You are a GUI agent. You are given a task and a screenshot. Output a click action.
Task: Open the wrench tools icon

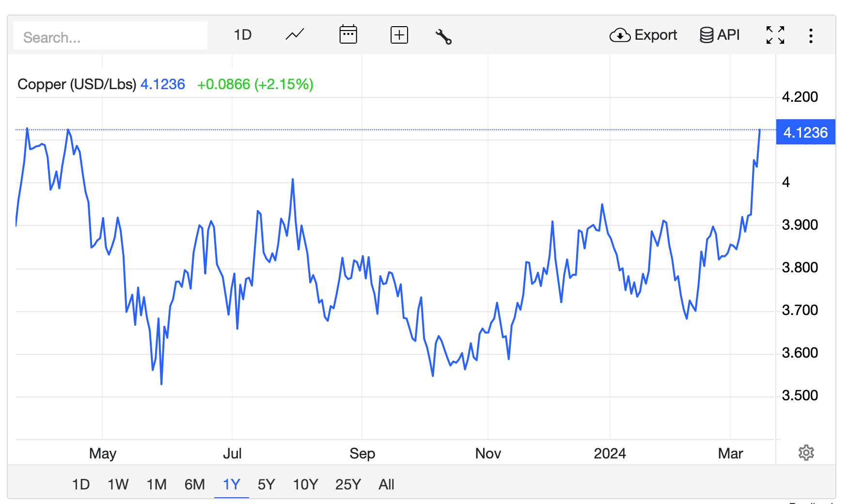tap(443, 36)
